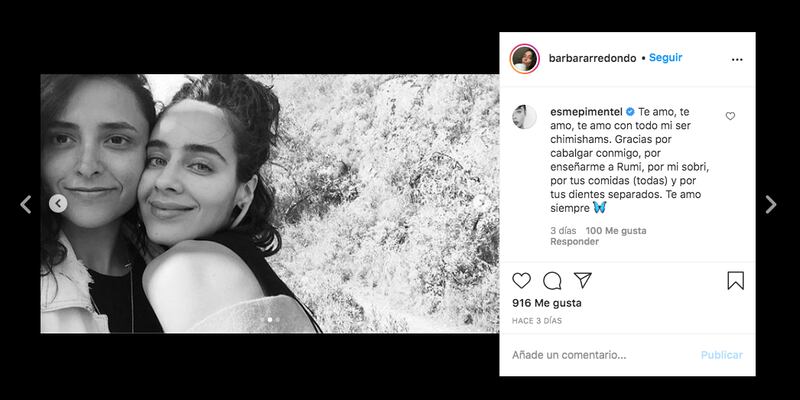The image size is (800, 400).
Task: Show next photo in the carousel
Action: tap(481, 203)
